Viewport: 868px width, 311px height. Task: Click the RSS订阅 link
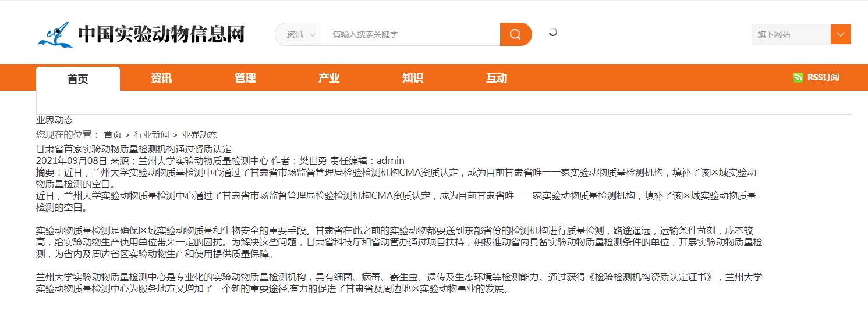(823, 77)
